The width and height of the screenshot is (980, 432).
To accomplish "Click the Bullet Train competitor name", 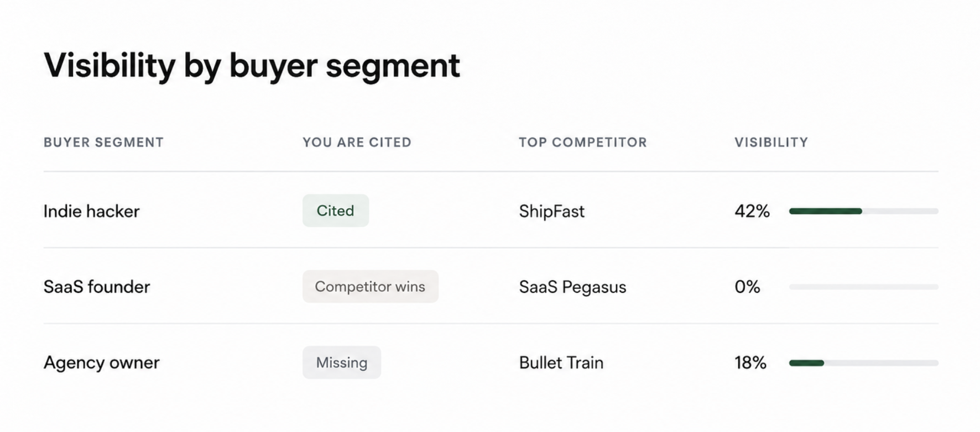I will pos(561,362).
